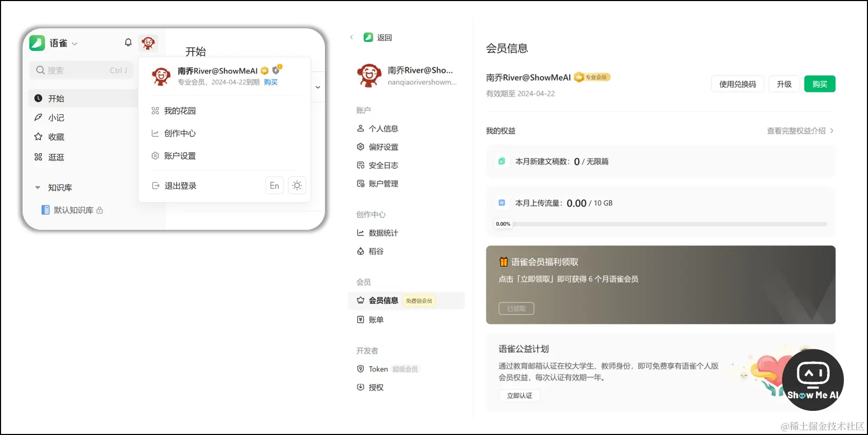Click the monkey avatar in the top bar
Viewport: 868px width, 435px height.
tap(148, 43)
